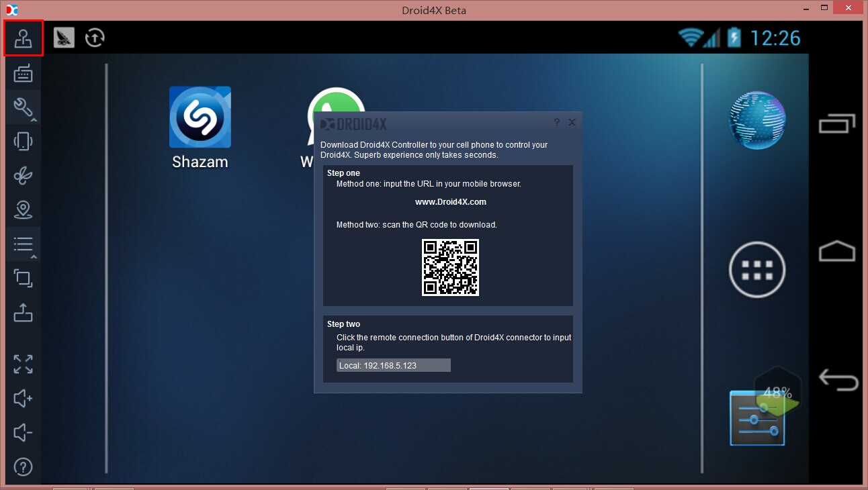Open the Android app drawer
This screenshot has width=868, height=490.
pos(758,269)
